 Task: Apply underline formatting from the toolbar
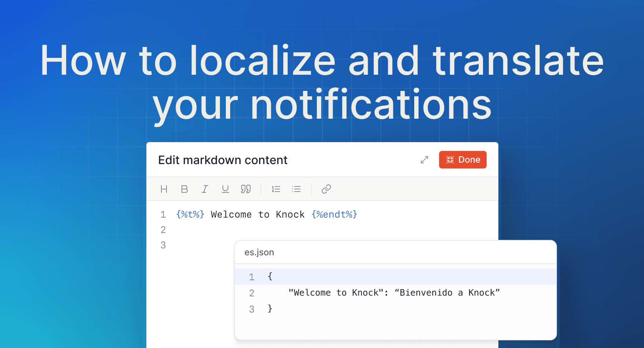225,189
